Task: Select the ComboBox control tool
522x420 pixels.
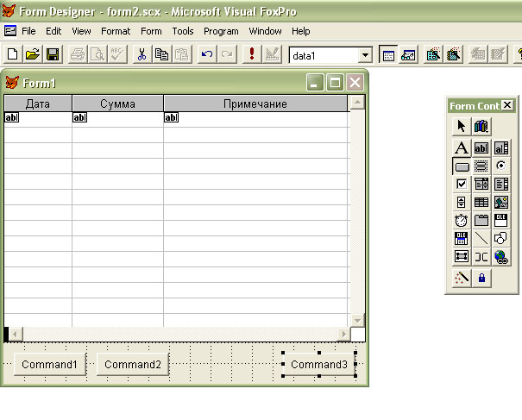Action: [x=481, y=184]
